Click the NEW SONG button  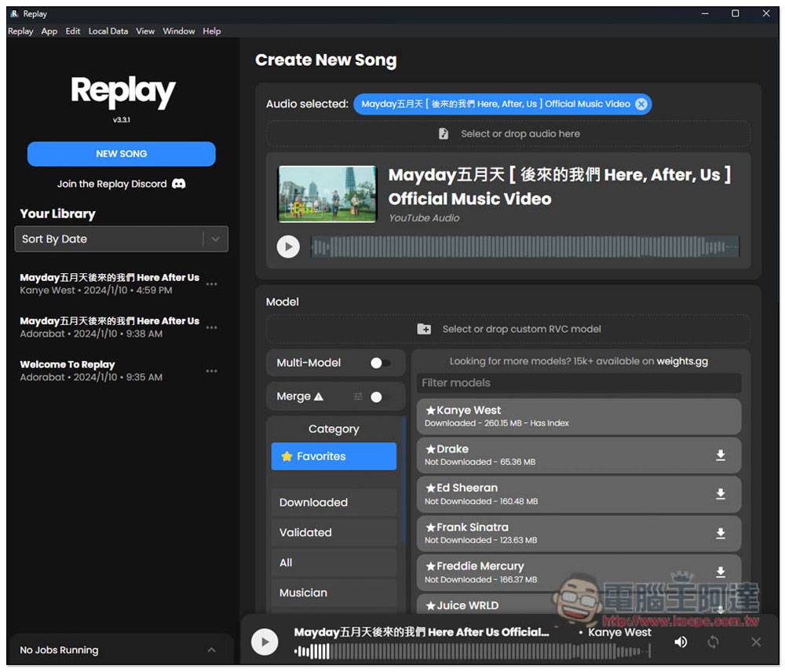[121, 154]
